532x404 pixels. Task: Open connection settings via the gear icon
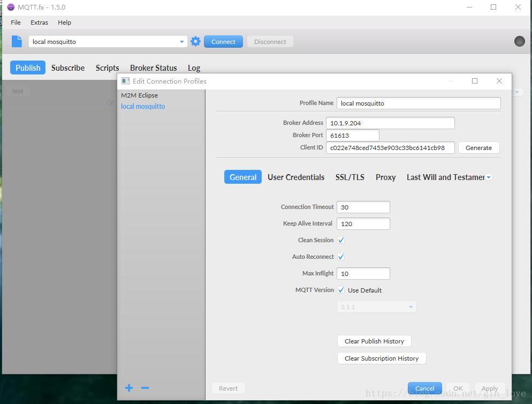click(195, 41)
